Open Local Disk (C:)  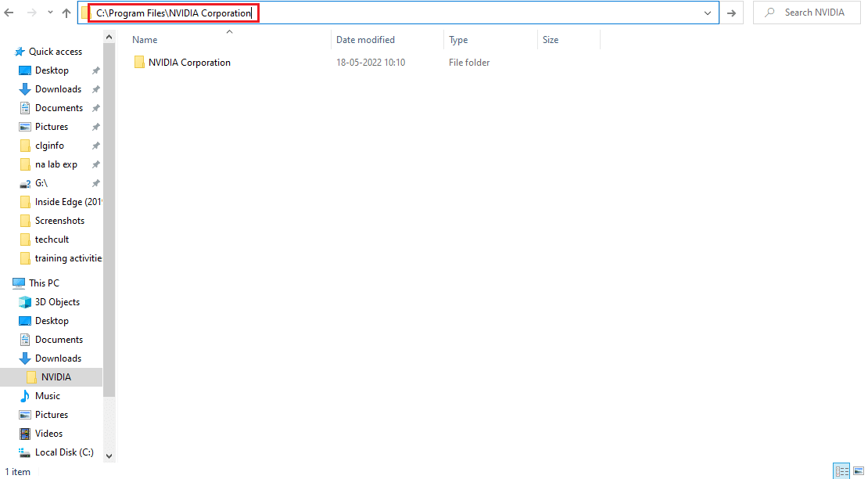(64, 452)
